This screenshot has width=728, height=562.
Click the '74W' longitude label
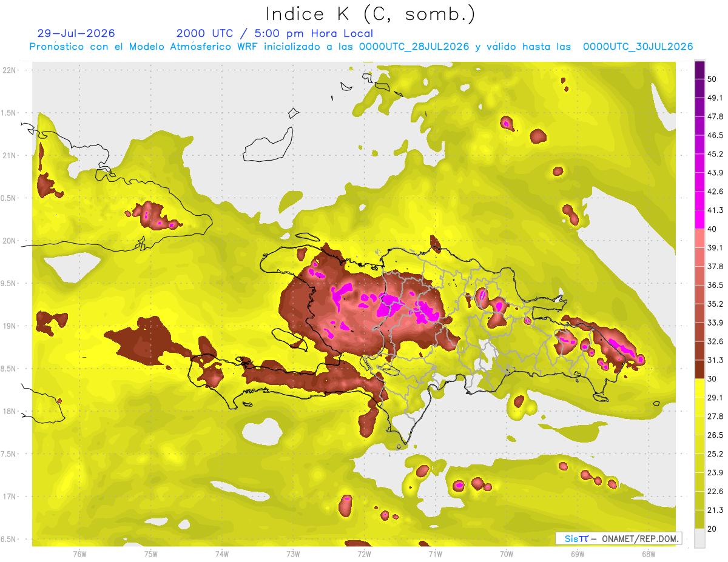tap(222, 553)
